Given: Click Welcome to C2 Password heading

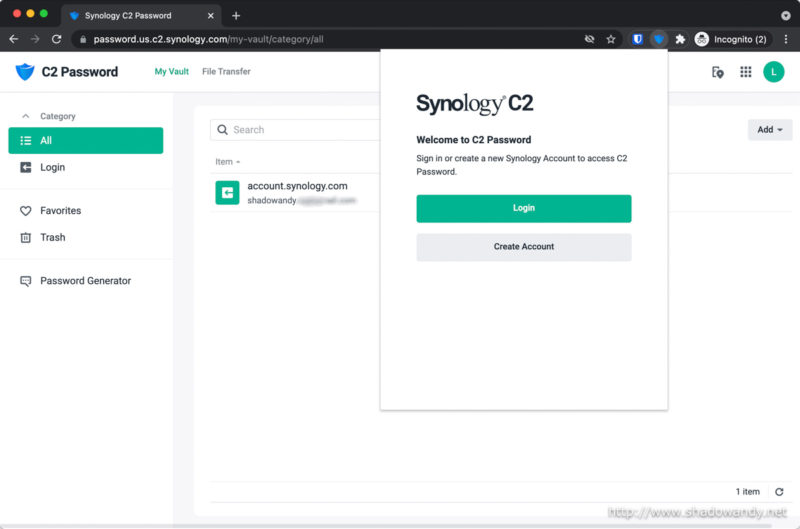Looking at the screenshot, I should tap(473, 140).
